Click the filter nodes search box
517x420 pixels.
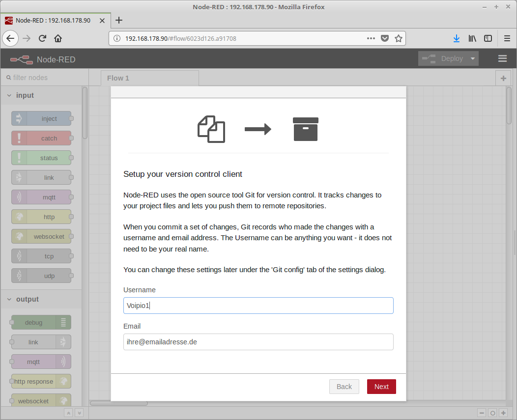tap(44, 78)
